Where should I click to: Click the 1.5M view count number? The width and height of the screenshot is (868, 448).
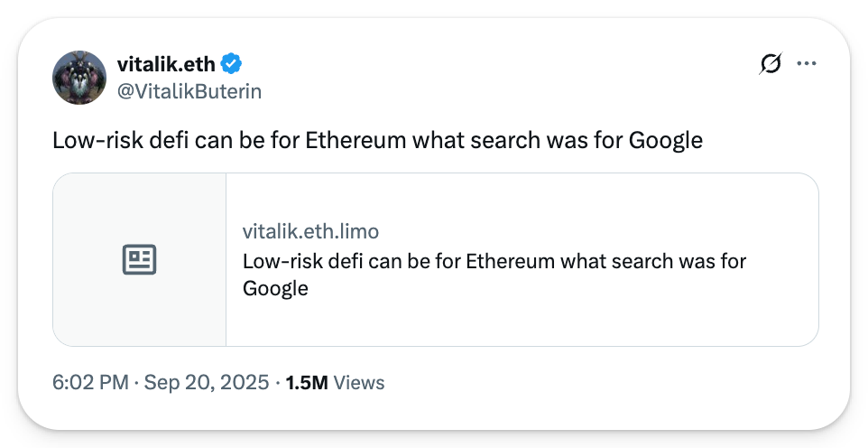point(307,383)
